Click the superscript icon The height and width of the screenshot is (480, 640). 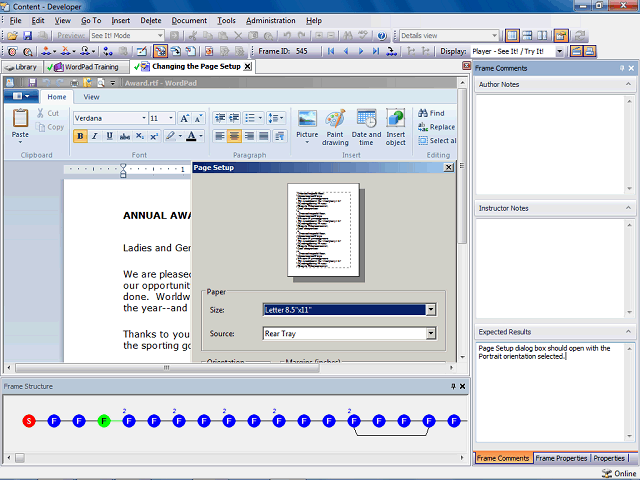pyautogui.click(x=154, y=136)
